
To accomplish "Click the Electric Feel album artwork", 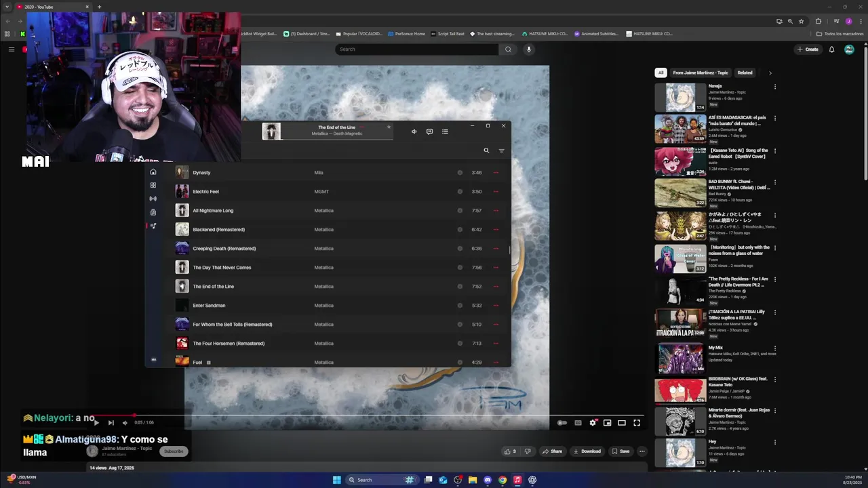I will [x=182, y=192].
